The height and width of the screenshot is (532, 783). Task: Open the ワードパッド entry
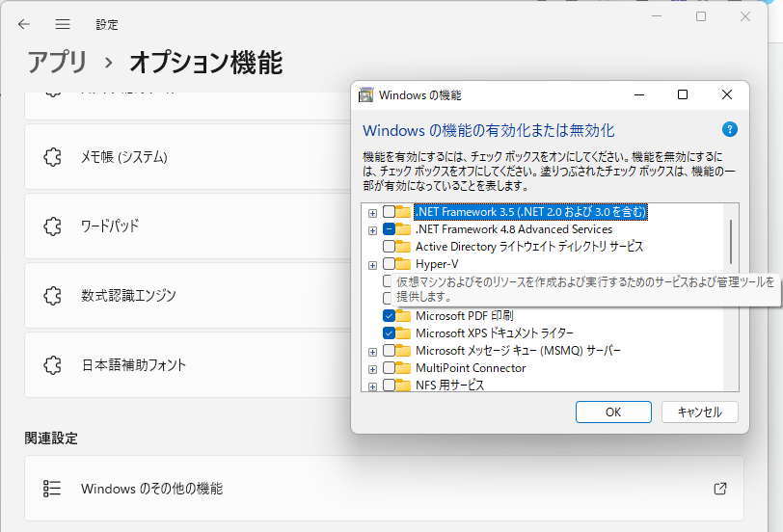pos(188,226)
